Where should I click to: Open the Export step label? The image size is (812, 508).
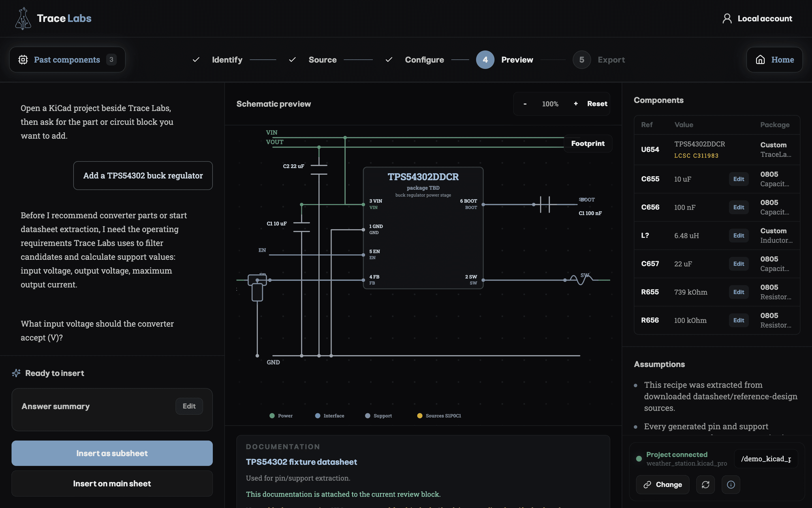click(611, 60)
